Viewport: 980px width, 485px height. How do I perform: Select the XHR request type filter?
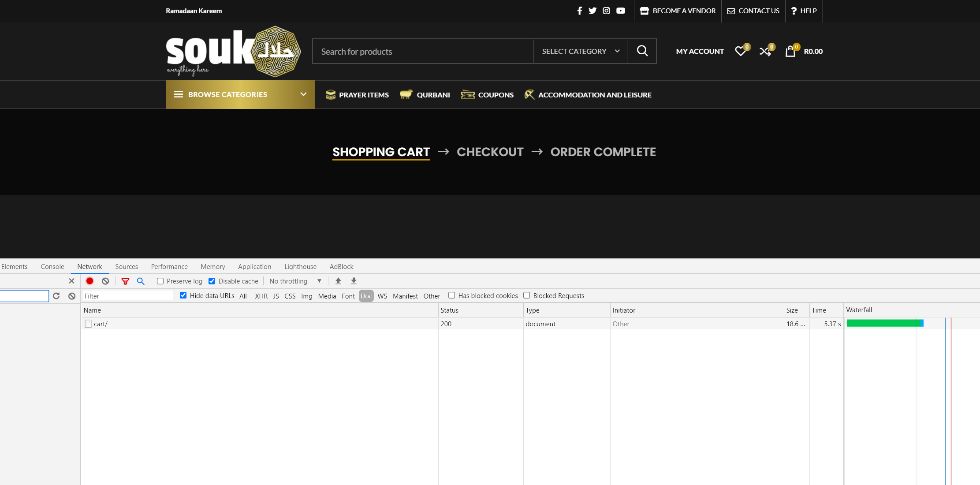click(261, 296)
